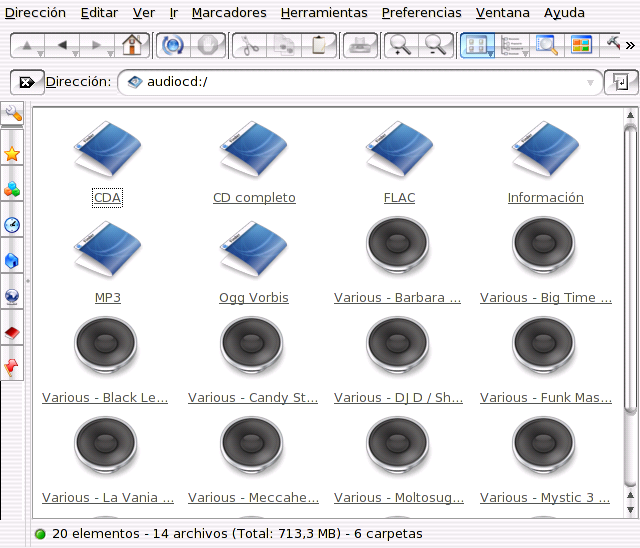
Task: Open the Network globe sidebar tab
Action: tap(12, 296)
